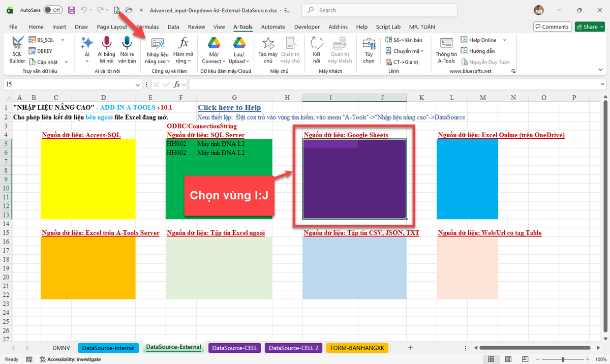Image resolution: width=610 pixels, height=364 pixels.
Task: Open the File menu
Action: pyautogui.click(x=13, y=27)
